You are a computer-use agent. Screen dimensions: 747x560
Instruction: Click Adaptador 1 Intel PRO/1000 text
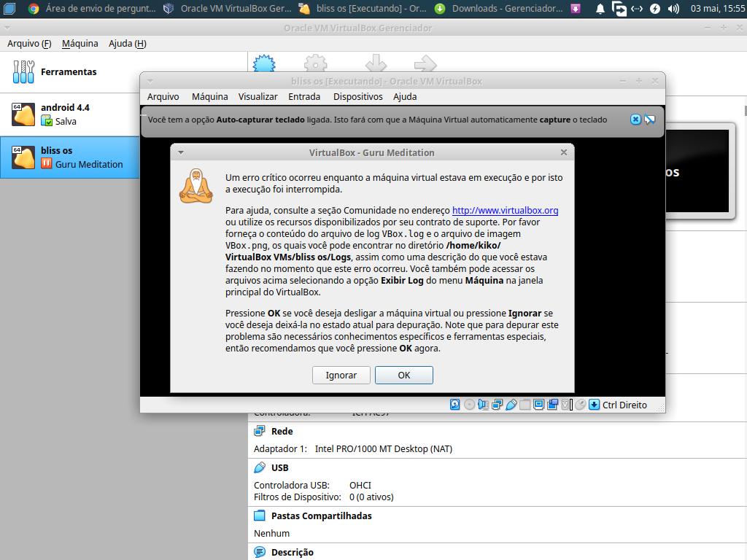tap(353, 448)
